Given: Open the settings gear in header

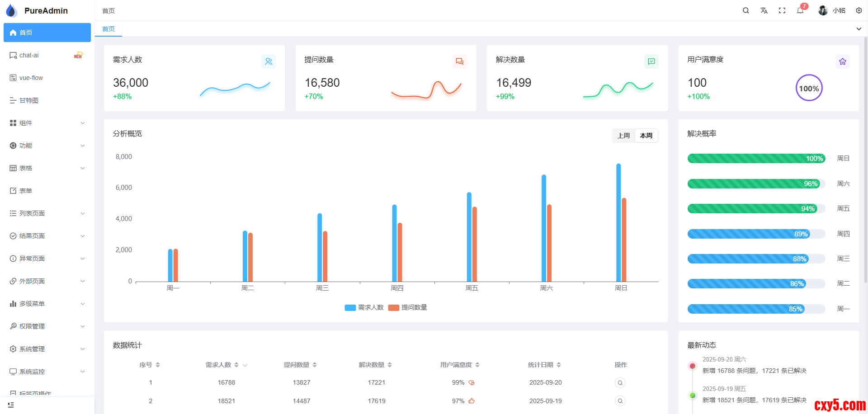Looking at the screenshot, I should tap(859, 10).
